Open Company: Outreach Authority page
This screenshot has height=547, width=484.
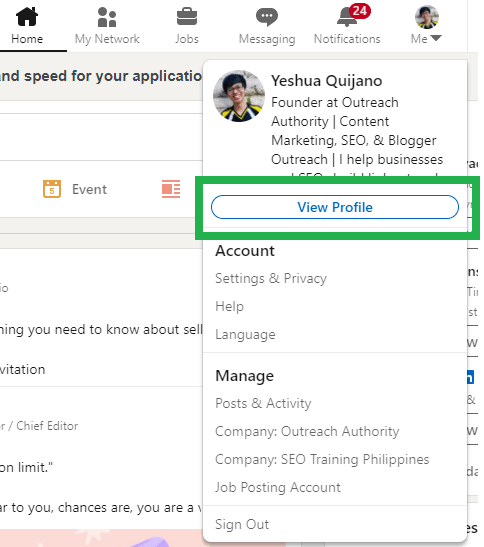[307, 432]
